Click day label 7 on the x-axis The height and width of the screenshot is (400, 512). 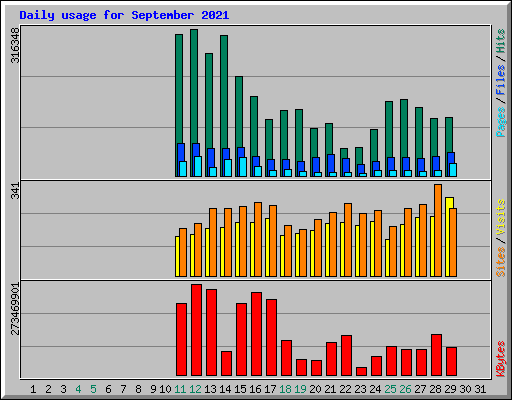click(123, 389)
